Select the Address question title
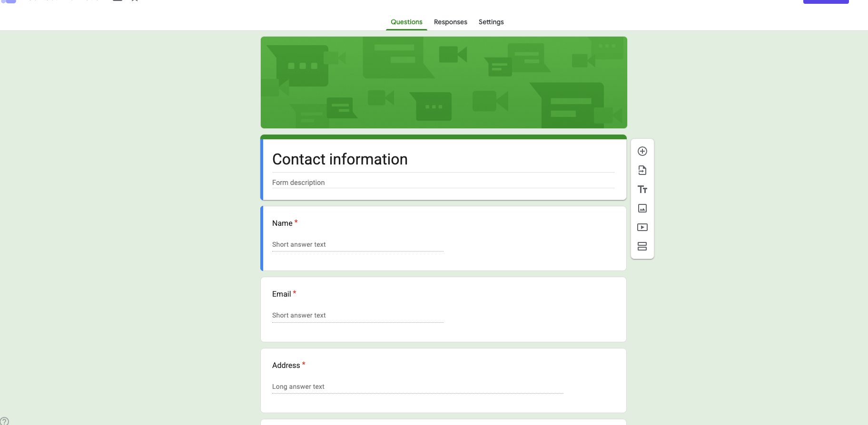 tap(286, 366)
